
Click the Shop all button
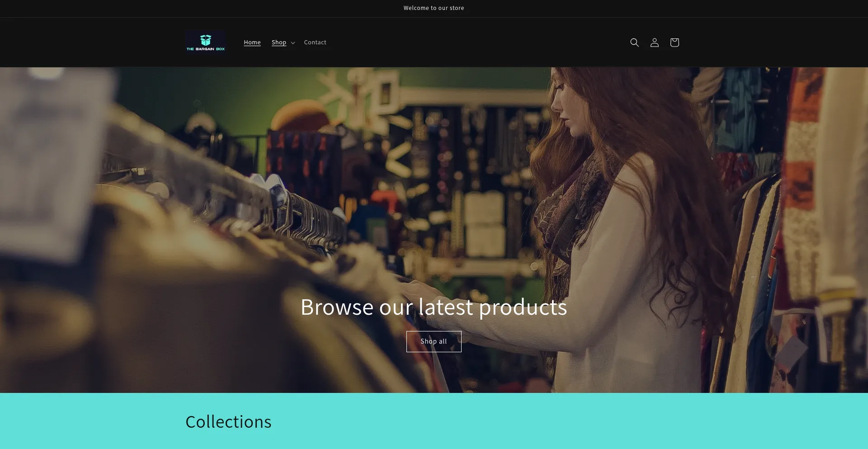tap(434, 341)
